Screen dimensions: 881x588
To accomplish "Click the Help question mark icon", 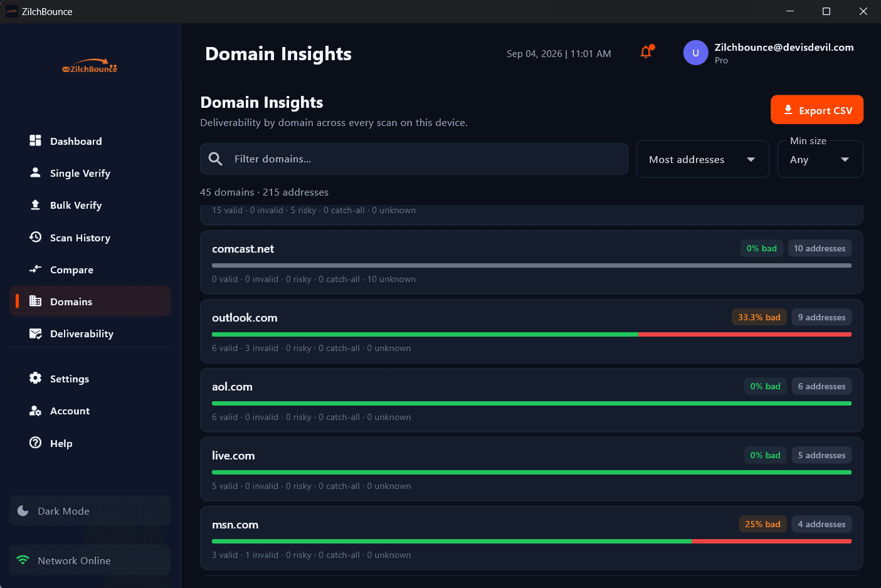I will pyautogui.click(x=35, y=443).
